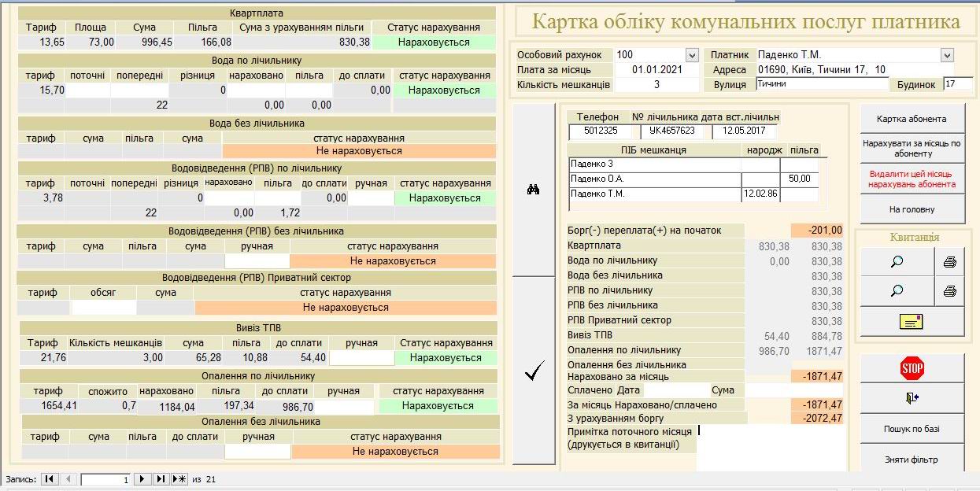Screen dimensions: 980x491
Task: Click Квартплата status Нараховується
Action: point(434,42)
